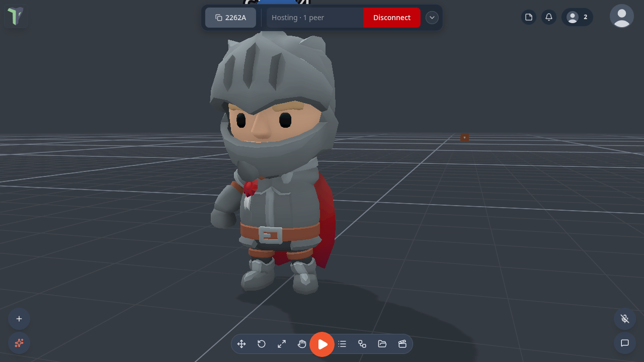Show the 2 connected users
This screenshot has height=362, width=644.
577,17
